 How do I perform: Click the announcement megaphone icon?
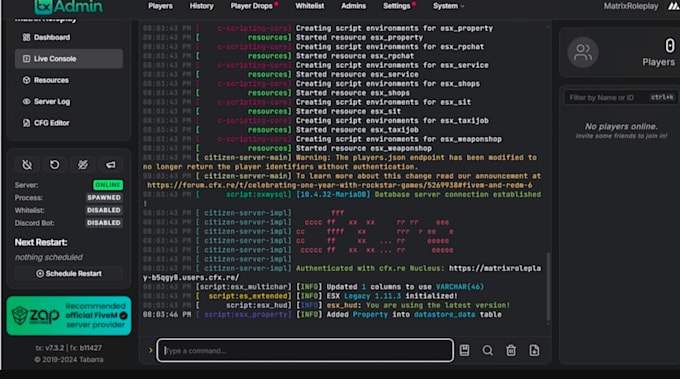(x=111, y=165)
